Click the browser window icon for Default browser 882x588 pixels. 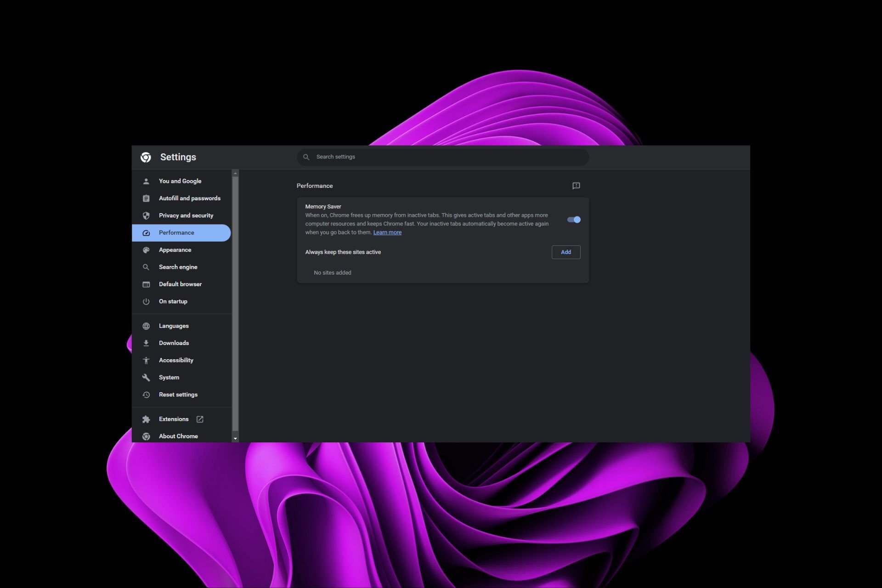[x=146, y=284]
